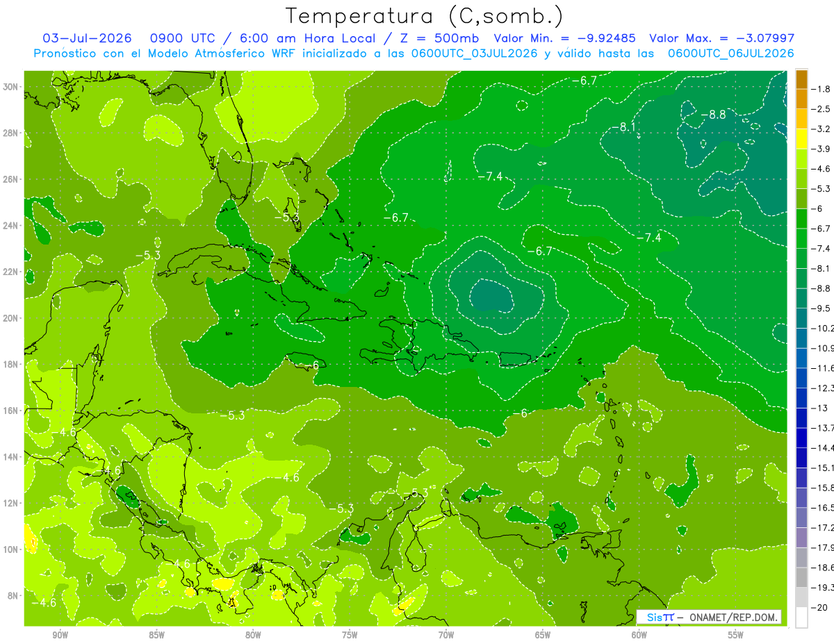Click the "65W" longitude axis label
The image size is (834, 644).
543,635
